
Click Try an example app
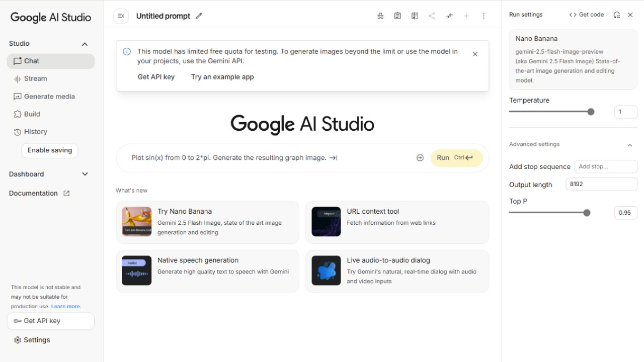click(x=222, y=77)
